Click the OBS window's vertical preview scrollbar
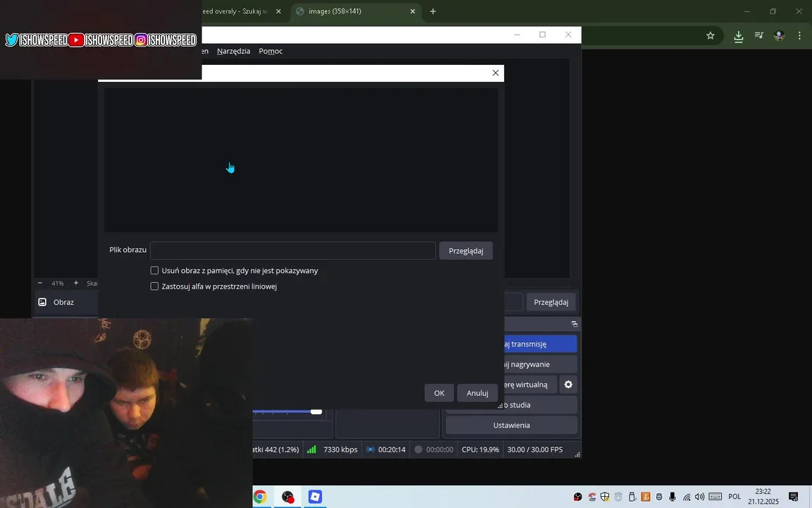Screen dimensions: 812x508 pos(575,169)
